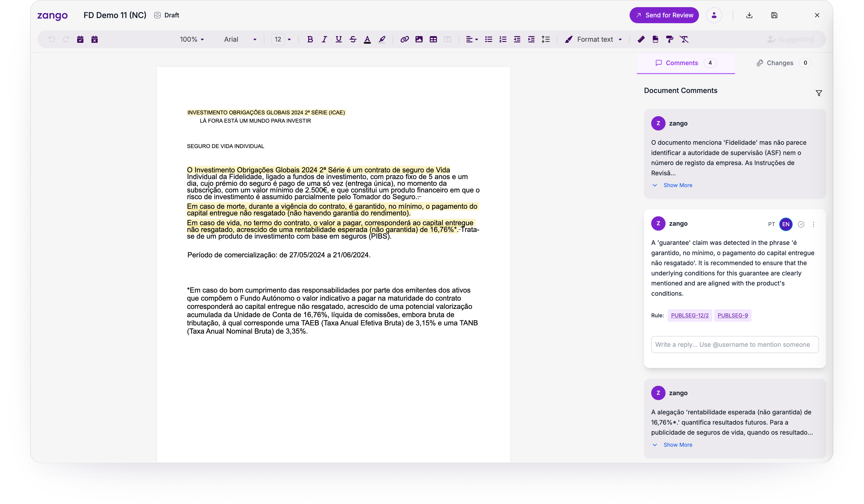864x504 pixels.
Task: Toggle bulleted list
Action: [489, 39]
